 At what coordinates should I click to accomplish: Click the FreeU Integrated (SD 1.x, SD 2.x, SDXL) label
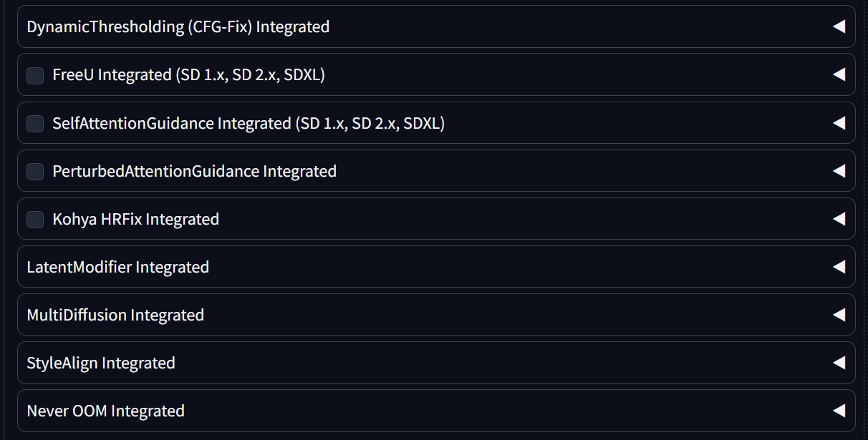188,75
